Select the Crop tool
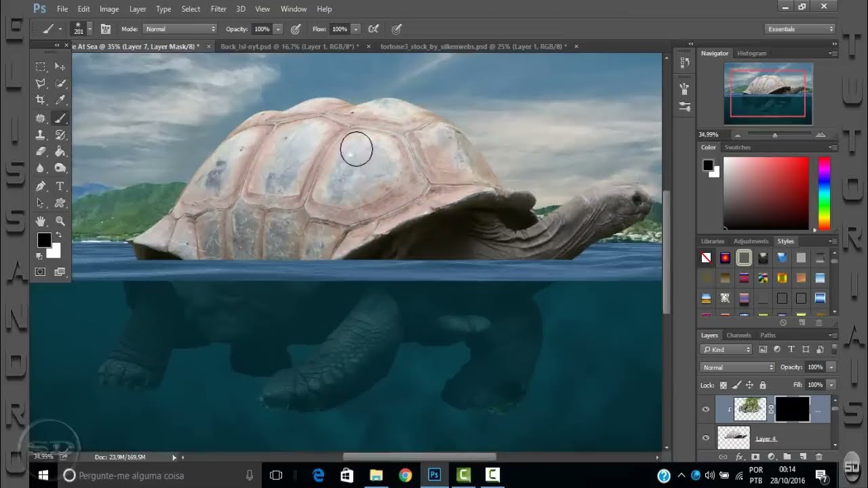 (x=41, y=100)
